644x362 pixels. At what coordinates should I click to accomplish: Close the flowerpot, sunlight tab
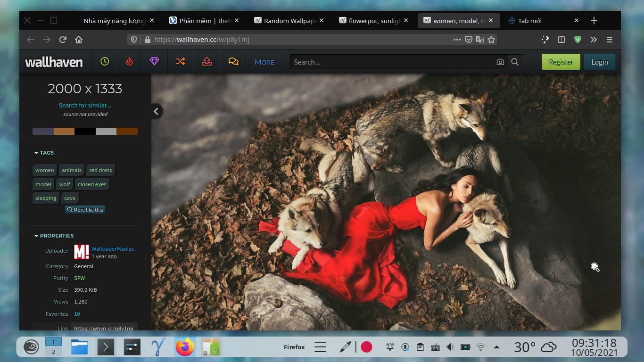click(x=406, y=21)
